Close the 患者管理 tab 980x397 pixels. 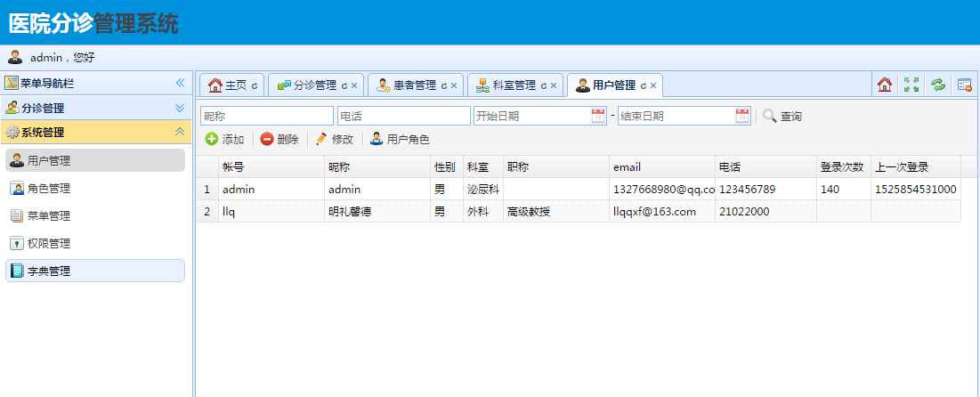(454, 85)
